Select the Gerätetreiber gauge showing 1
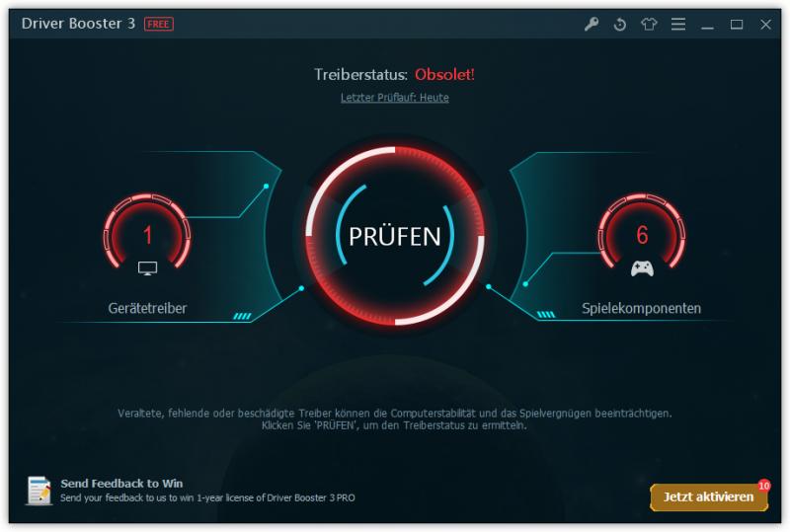790x532 pixels. pyautogui.click(x=147, y=230)
